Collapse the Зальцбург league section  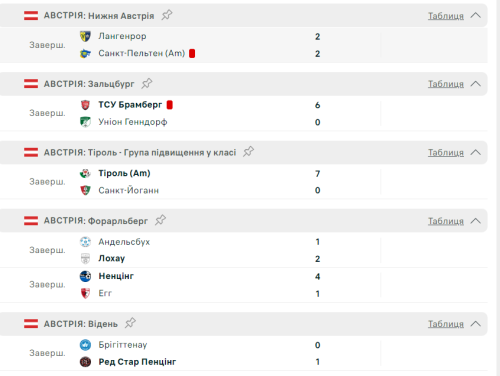pyautogui.click(x=476, y=84)
